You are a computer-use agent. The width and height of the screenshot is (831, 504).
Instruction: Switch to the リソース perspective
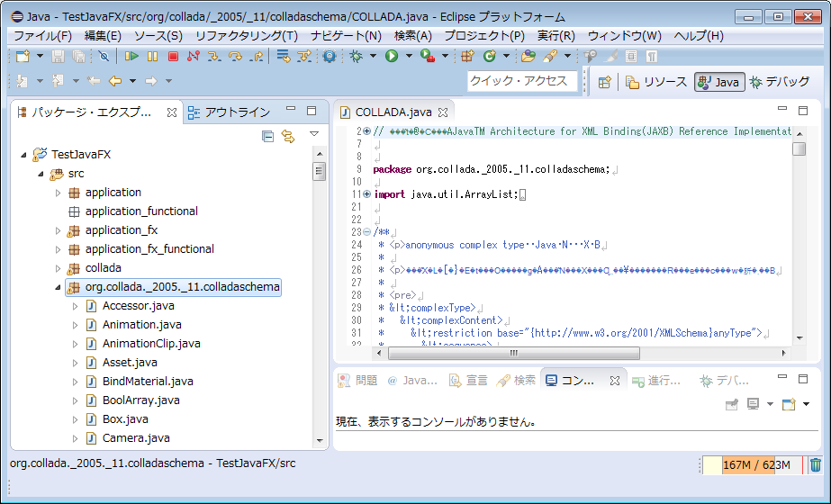tap(655, 82)
